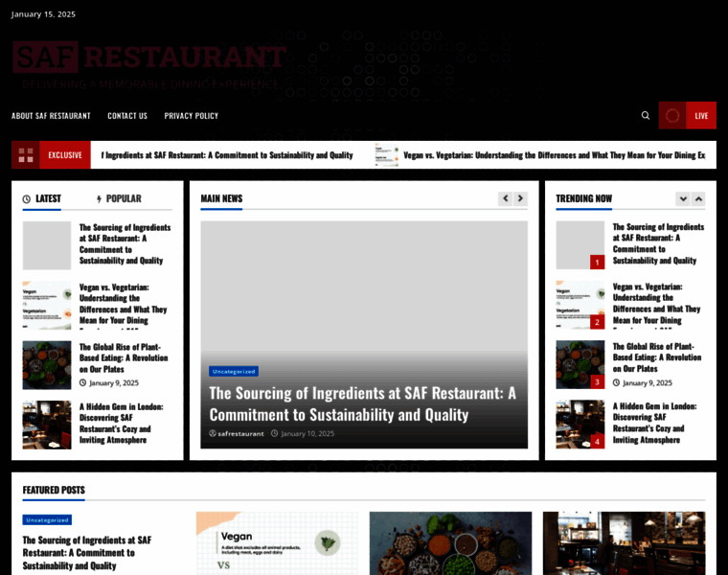Click the Uncategorized badge on main news slide
728x575 pixels.
(x=234, y=371)
